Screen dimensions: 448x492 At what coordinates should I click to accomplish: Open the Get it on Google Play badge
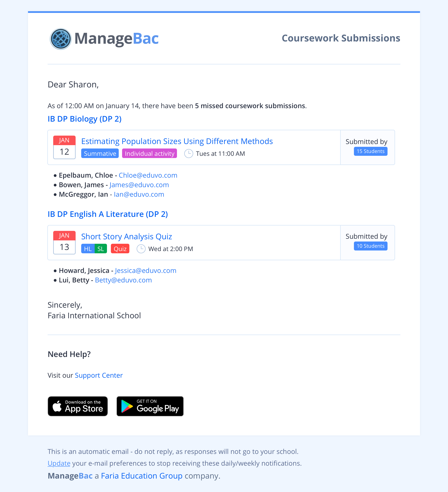(150, 406)
